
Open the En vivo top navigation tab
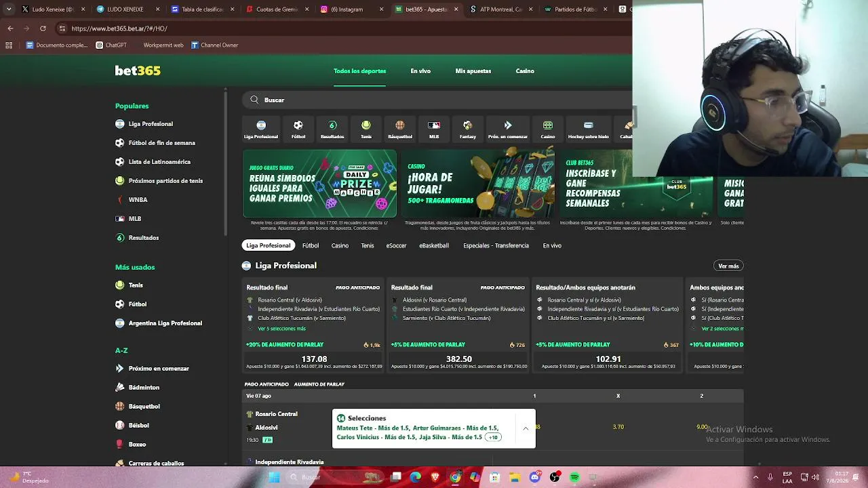420,71
